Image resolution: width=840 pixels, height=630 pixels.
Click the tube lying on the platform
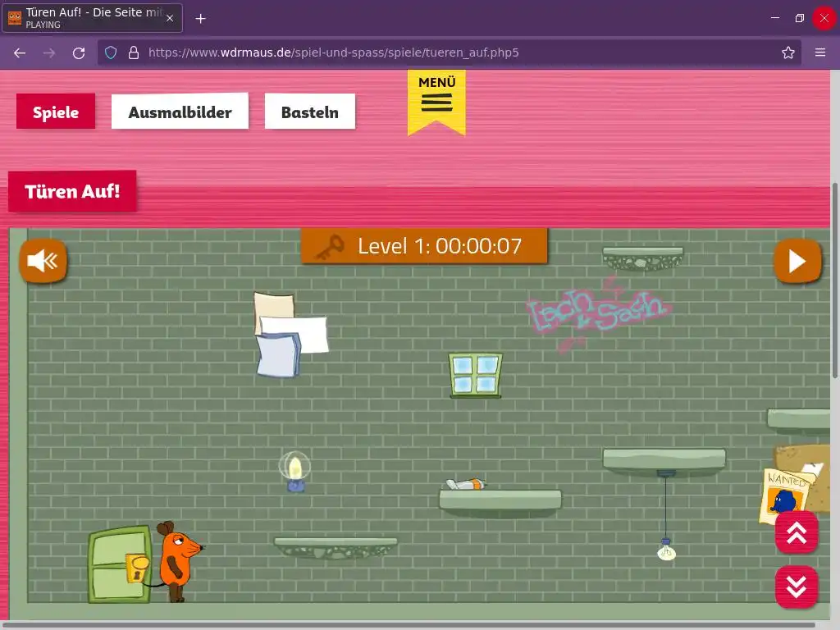click(466, 484)
